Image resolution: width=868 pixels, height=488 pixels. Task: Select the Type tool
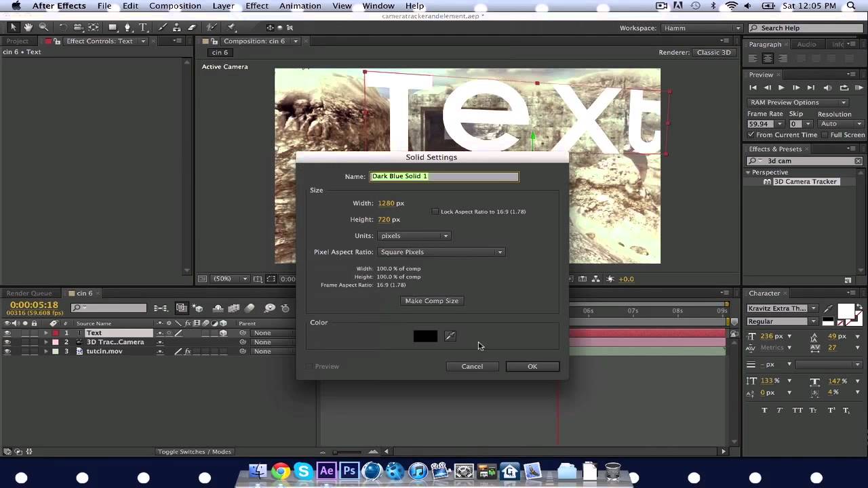click(x=143, y=27)
